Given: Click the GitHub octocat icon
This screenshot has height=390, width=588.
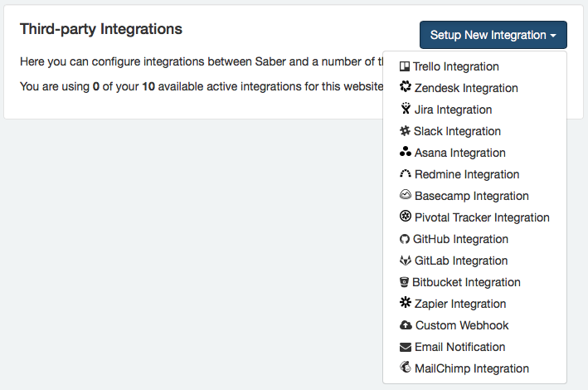Looking at the screenshot, I should pyautogui.click(x=405, y=239).
